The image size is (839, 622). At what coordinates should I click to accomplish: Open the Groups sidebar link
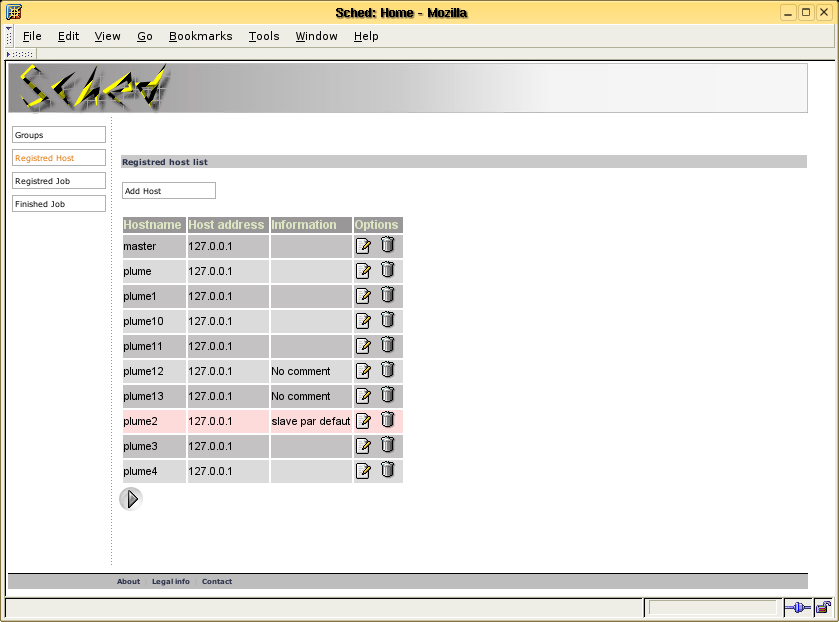pyautogui.click(x=59, y=135)
